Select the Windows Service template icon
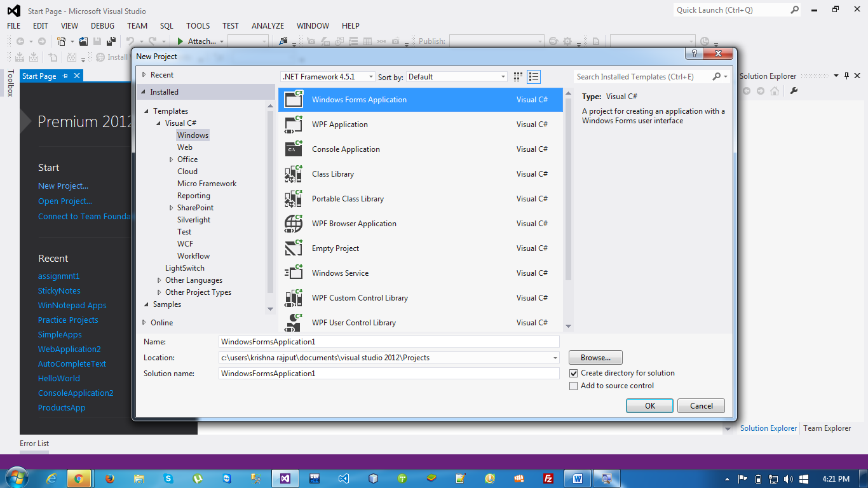This screenshot has height=488, width=868. point(293,273)
